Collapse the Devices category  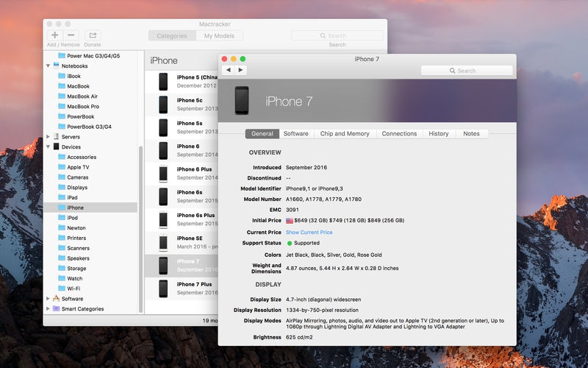tap(48, 146)
